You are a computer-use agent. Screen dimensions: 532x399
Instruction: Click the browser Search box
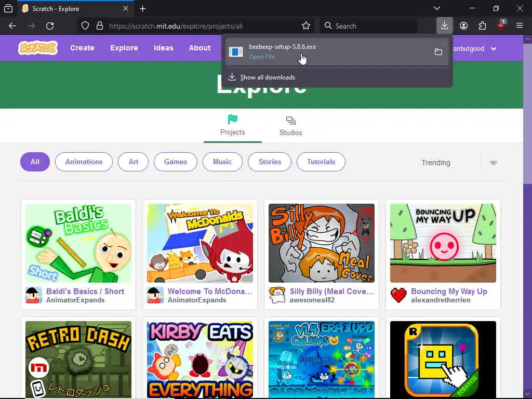(368, 26)
